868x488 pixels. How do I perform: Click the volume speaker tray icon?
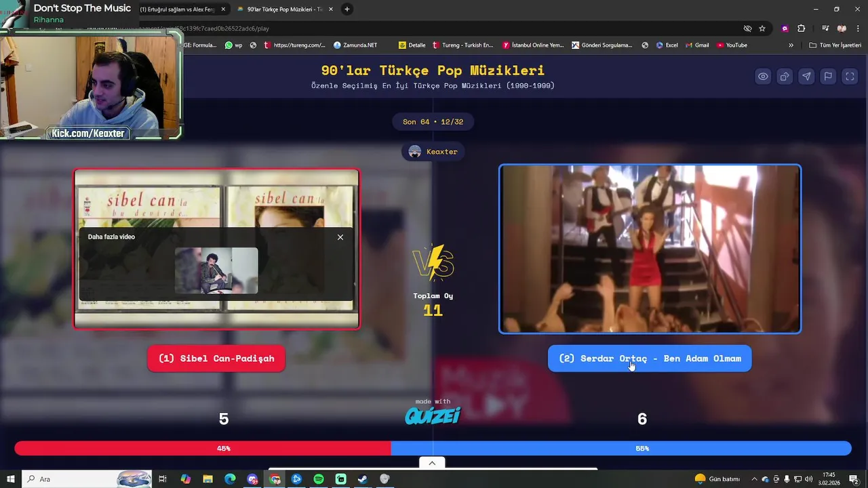pos(809,479)
